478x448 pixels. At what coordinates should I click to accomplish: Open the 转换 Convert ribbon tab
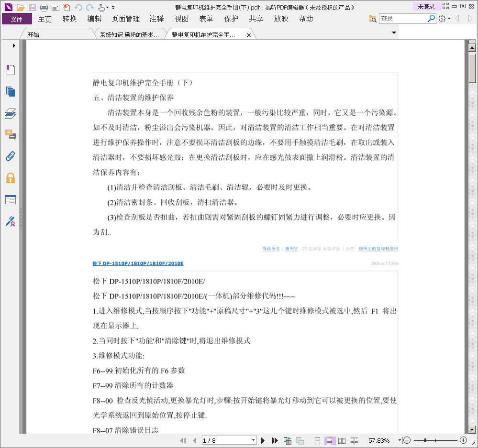click(x=69, y=19)
